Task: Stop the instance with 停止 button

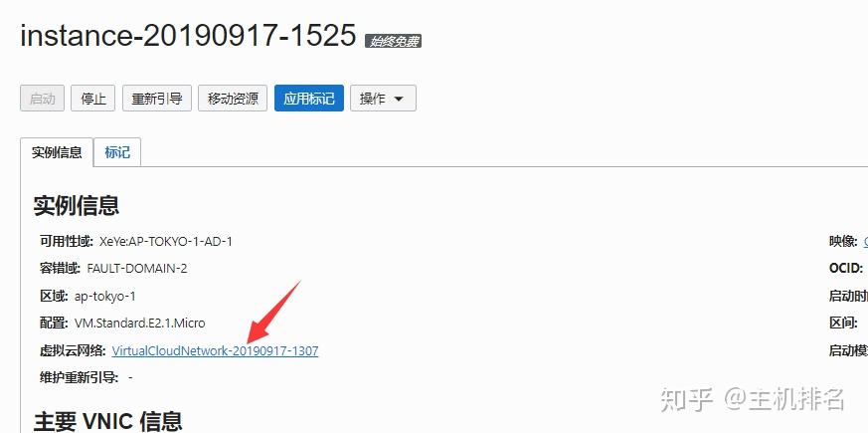Action: [x=93, y=99]
